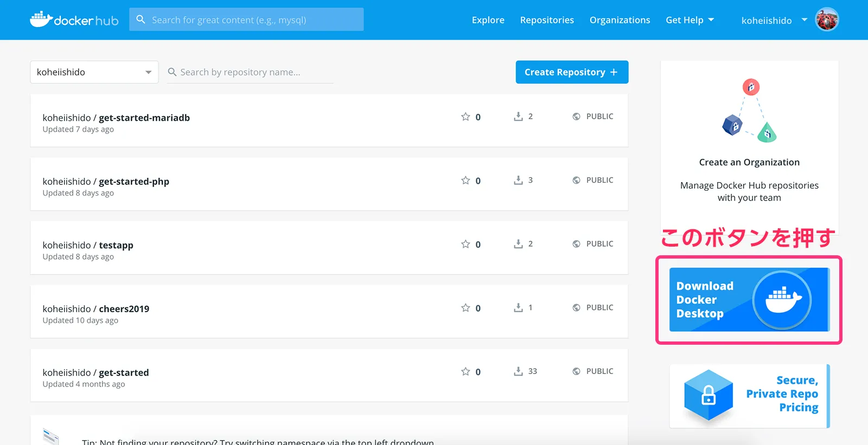Click the Add icon inside Create Repository

click(614, 72)
